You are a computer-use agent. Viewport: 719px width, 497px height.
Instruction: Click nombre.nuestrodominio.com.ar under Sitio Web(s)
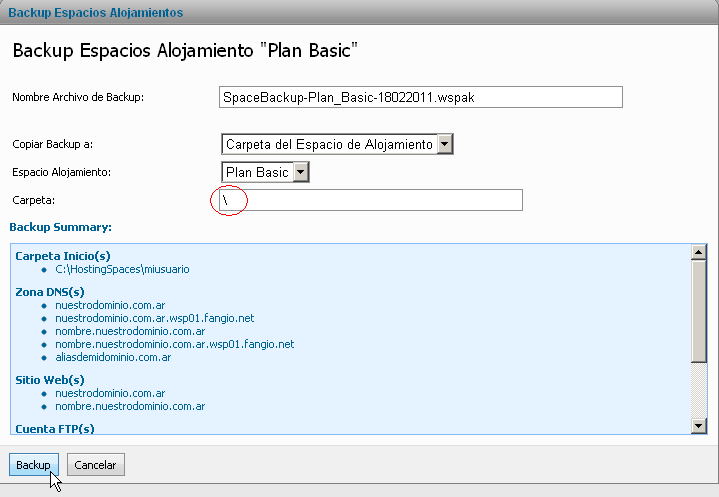(x=130, y=406)
